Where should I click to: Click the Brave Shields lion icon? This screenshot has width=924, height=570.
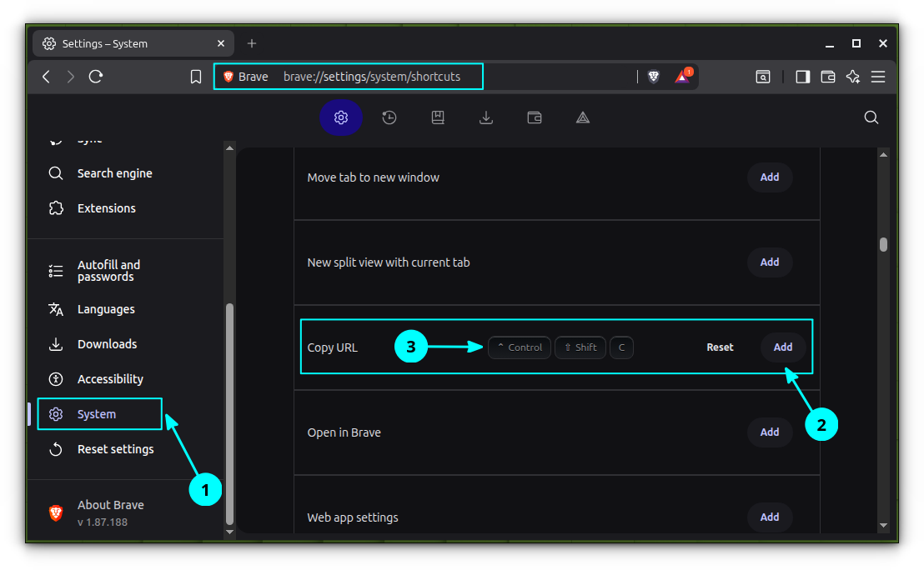654,77
